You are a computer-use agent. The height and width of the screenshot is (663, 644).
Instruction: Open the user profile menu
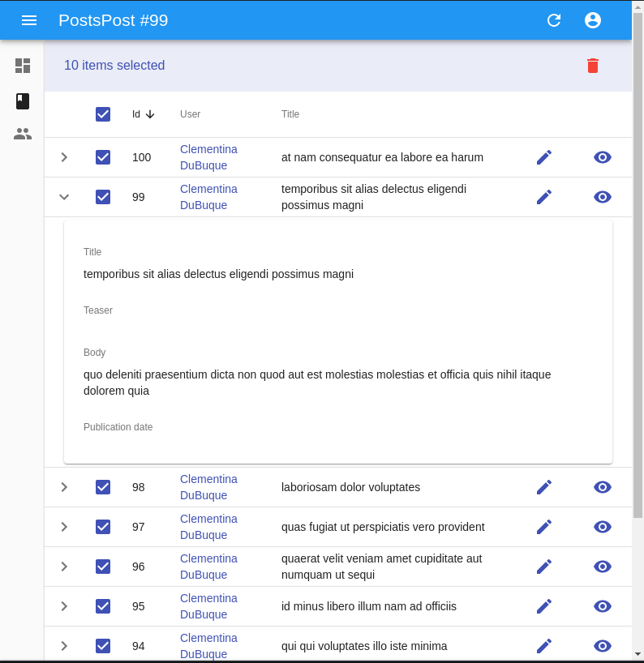(593, 20)
